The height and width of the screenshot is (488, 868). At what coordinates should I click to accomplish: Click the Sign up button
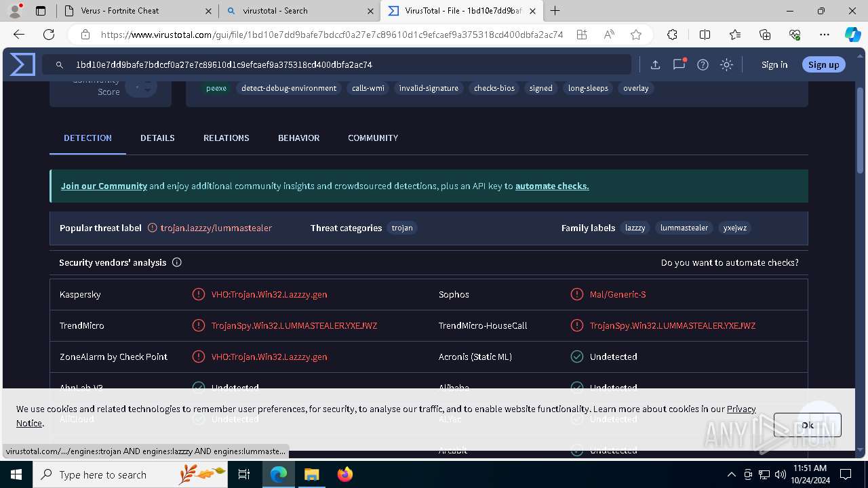[824, 65]
